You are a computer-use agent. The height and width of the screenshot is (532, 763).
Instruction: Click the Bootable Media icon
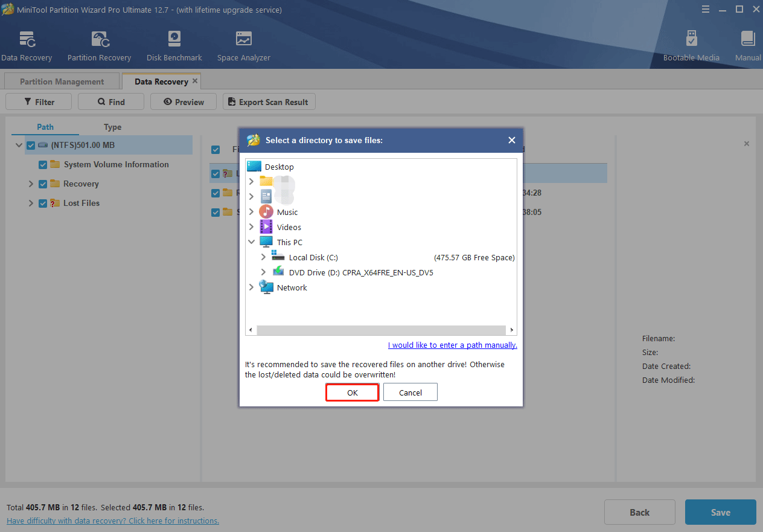click(x=691, y=39)
